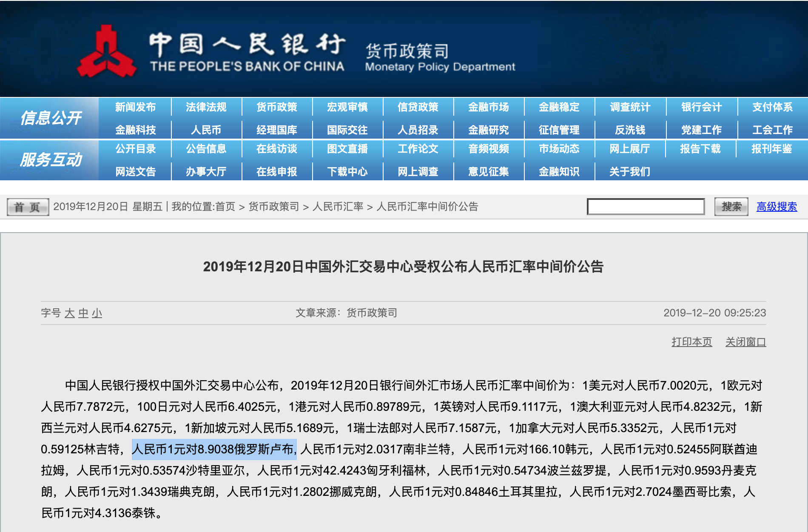Click text 1美元对人民币7.0020元
The width and height of the screenshot is (808, 532).
[x=645, y=385]
